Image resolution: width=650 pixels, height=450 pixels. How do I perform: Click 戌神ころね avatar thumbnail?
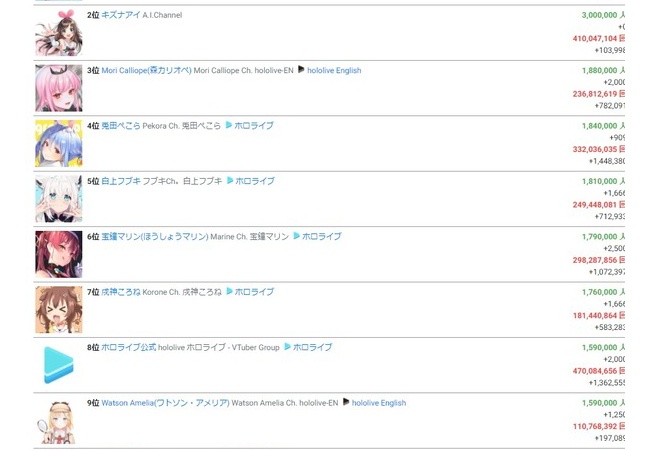point(59,310)
